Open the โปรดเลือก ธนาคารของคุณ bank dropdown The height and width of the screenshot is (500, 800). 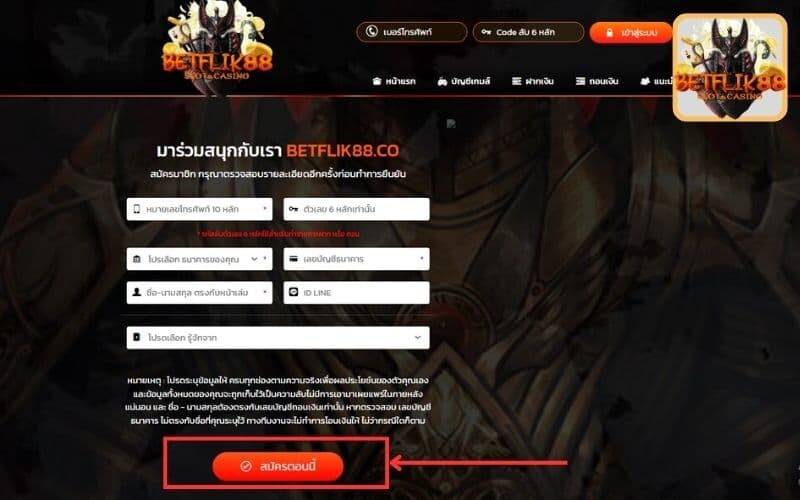(x=199, y=259)
